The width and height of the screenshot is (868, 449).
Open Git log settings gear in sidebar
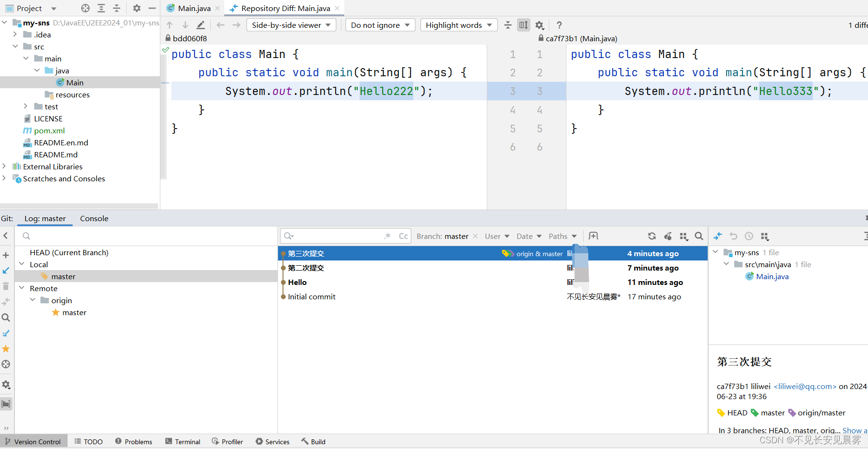(x=6, y=385)
